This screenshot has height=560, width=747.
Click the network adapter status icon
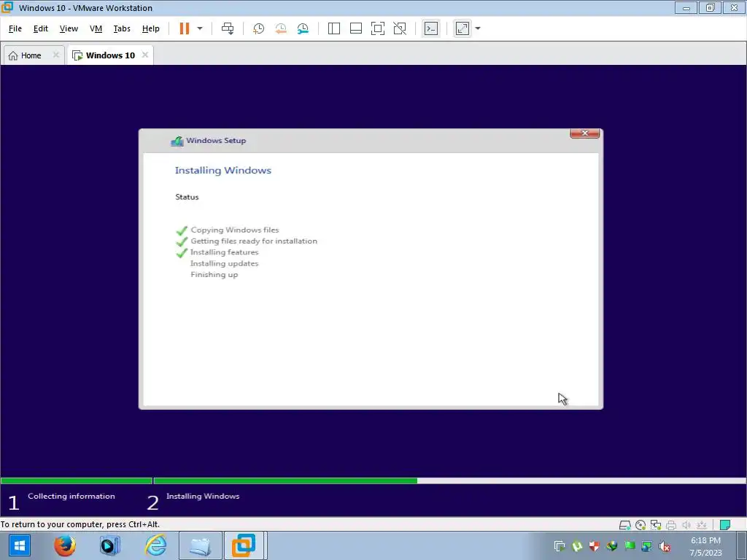coord(656,525)
